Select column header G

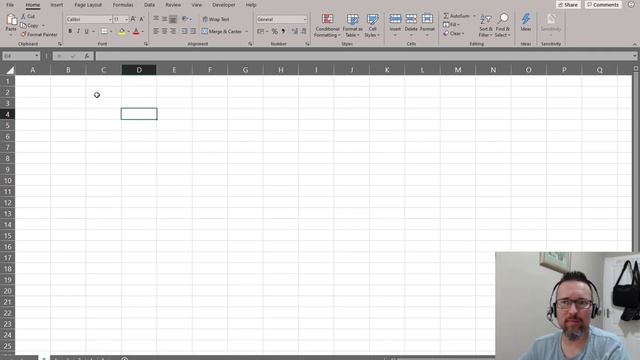[245, 70]
